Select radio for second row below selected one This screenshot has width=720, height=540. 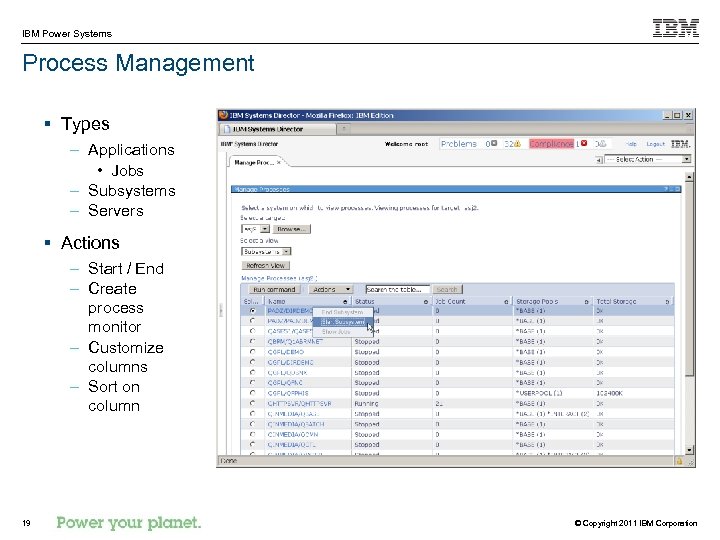pos(253,331)
